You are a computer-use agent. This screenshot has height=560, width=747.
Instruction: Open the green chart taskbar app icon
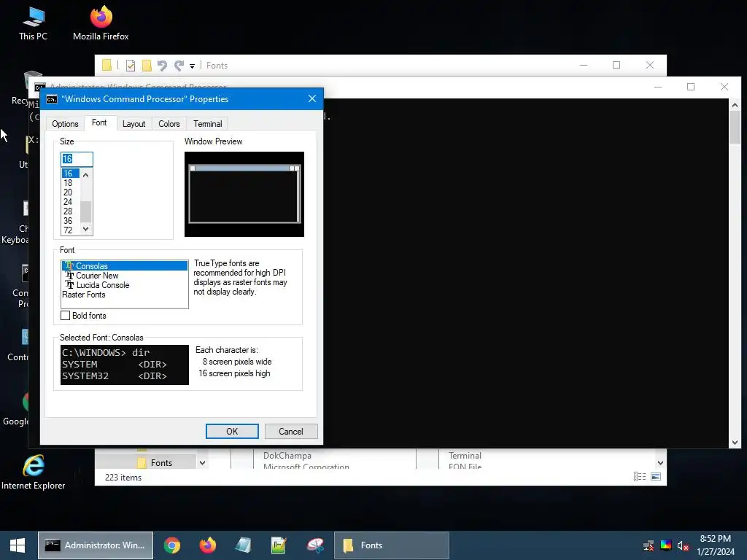click(278, 545)
